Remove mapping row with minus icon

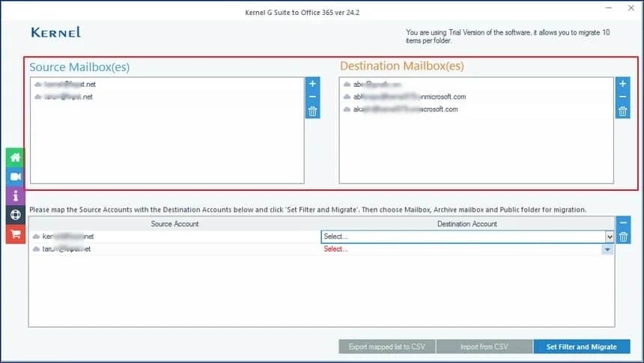(x=623, y=222)
